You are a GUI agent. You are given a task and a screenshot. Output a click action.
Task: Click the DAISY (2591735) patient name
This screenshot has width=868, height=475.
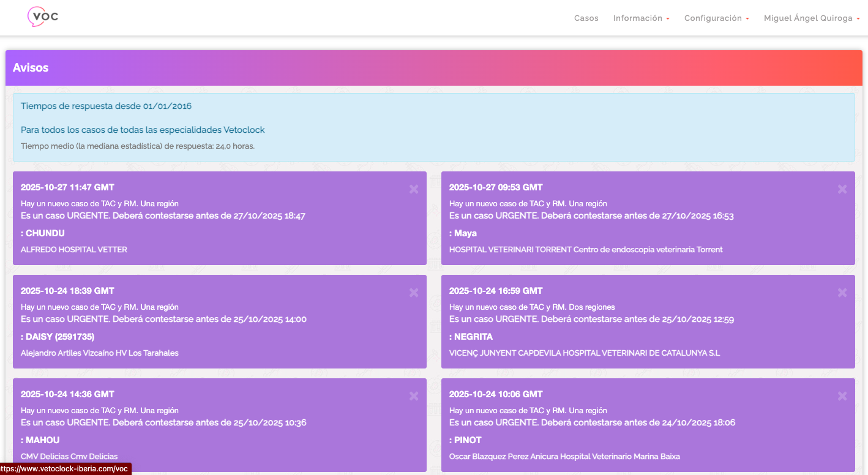[x=59, y=337]
